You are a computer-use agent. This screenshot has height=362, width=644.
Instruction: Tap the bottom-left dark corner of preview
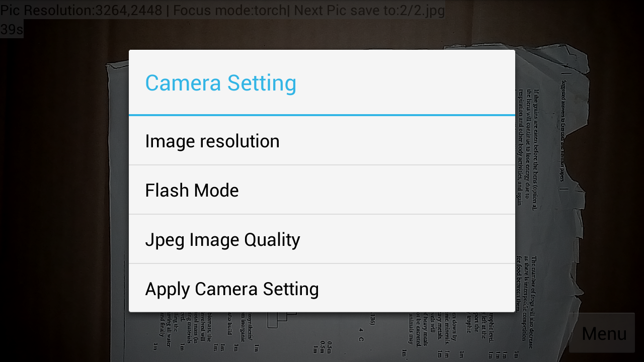[30, 342]
